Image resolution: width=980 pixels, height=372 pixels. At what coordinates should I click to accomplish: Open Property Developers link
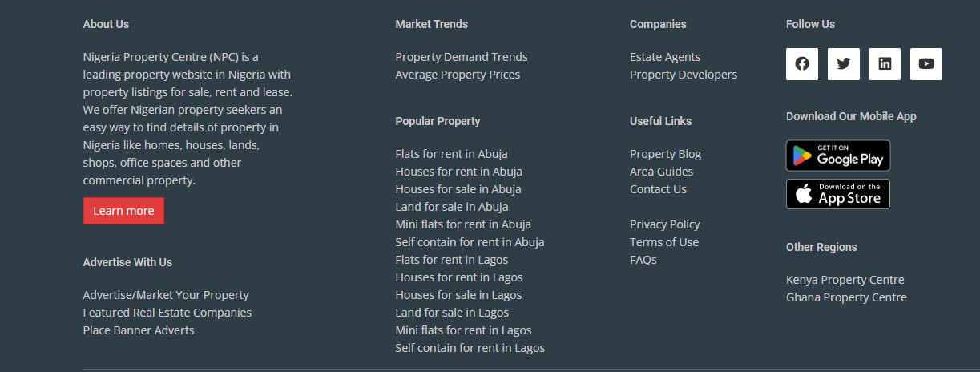tap(684, 75)
